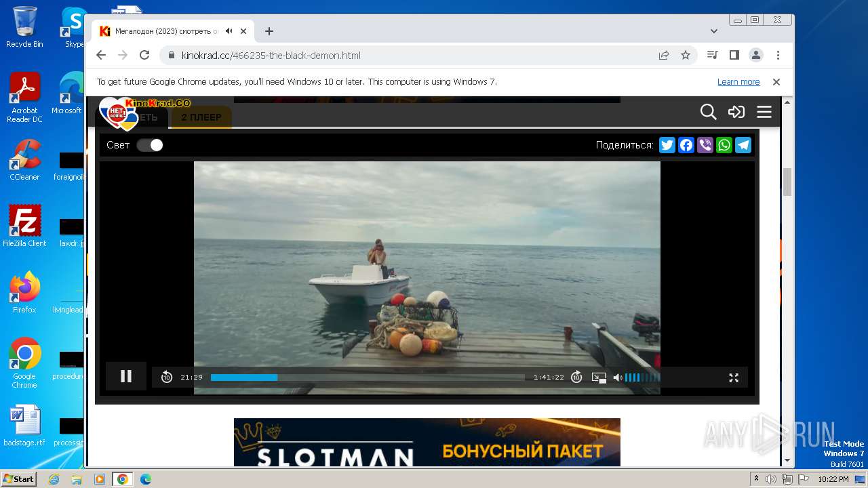Enter fullscreen video mode

click(734, 378)
